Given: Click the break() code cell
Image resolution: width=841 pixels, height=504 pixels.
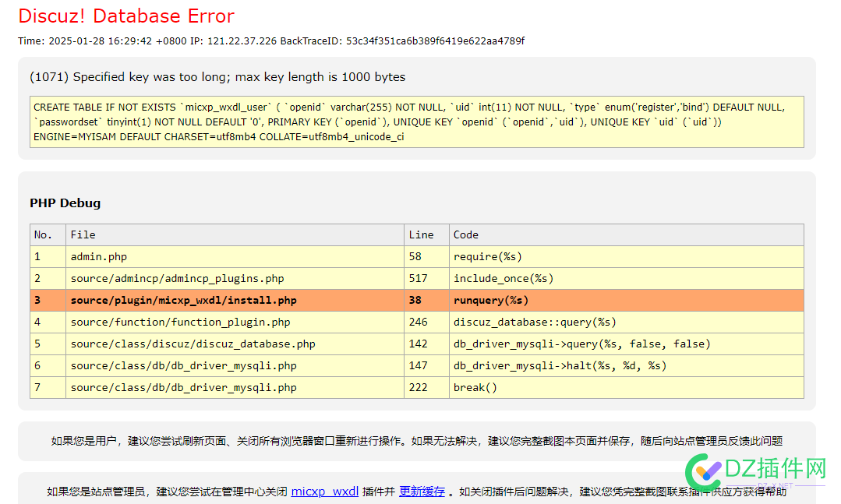Looking at the screenshot, I should click(627, 387).
